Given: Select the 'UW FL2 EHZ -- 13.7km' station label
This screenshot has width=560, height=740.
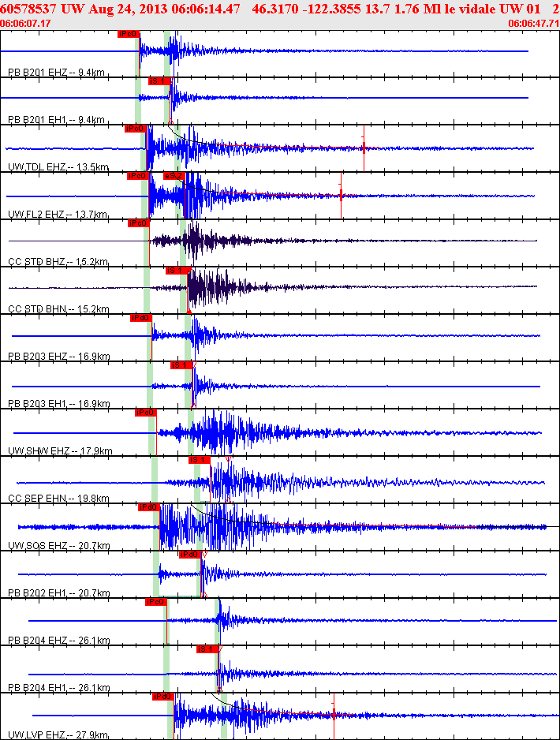Looking at the screenshot, I should (58, 215).
